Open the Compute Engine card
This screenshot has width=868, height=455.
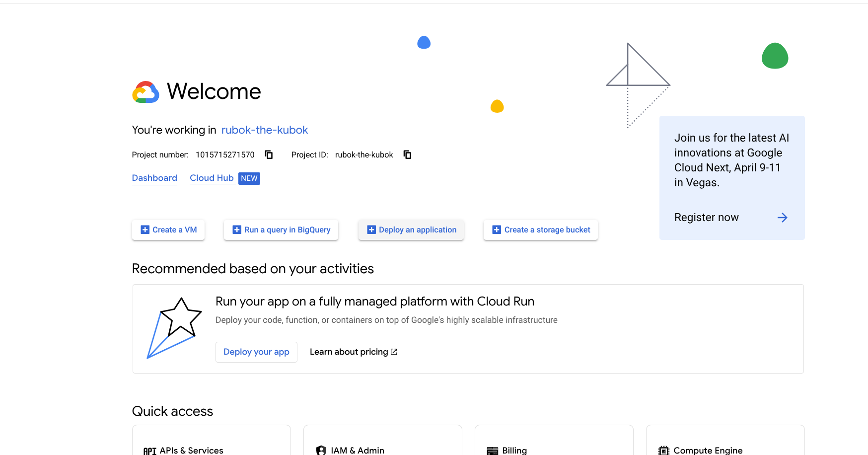725,445
